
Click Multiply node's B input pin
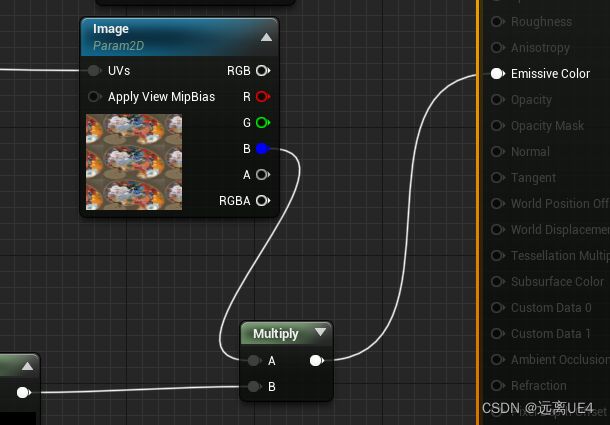tap(254, 386)
